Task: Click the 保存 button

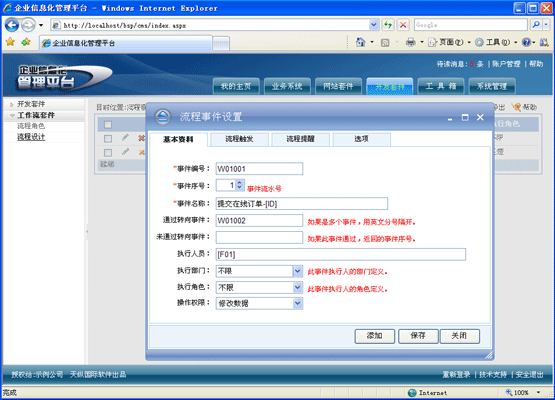Action: 418,336
